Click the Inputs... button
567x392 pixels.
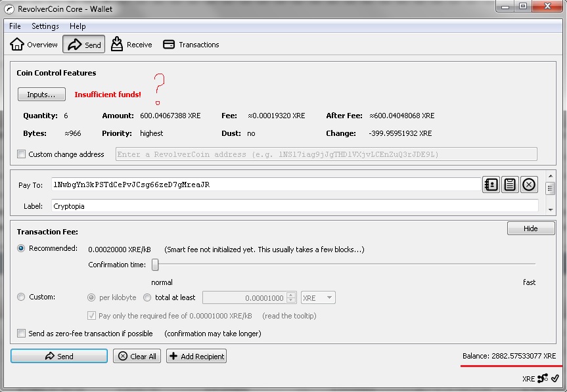41,95
